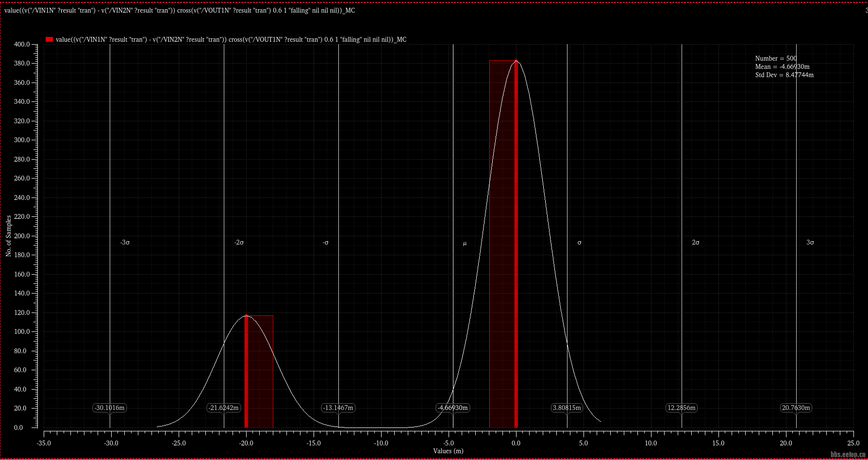
Task: Click the Mean = -4.66930m statistic
Action: [x=782, y=66]
